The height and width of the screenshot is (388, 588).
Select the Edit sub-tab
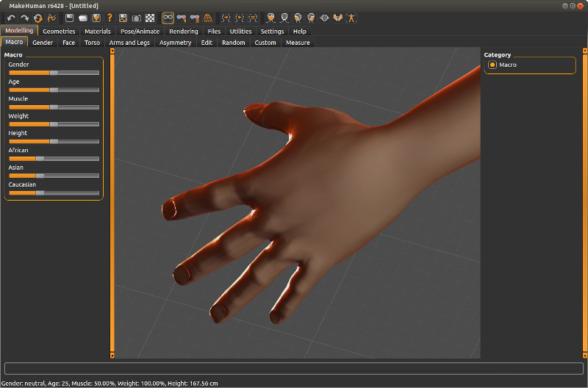207,43
